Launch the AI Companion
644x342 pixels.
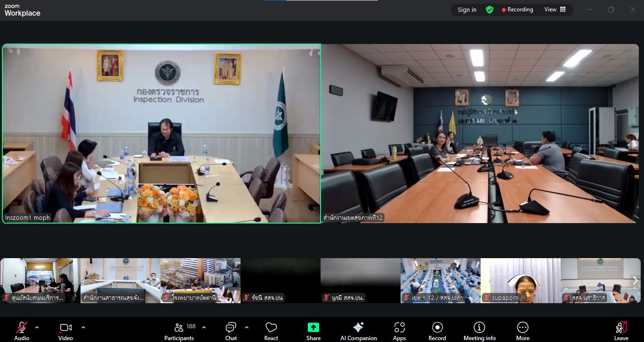point(358,330)
